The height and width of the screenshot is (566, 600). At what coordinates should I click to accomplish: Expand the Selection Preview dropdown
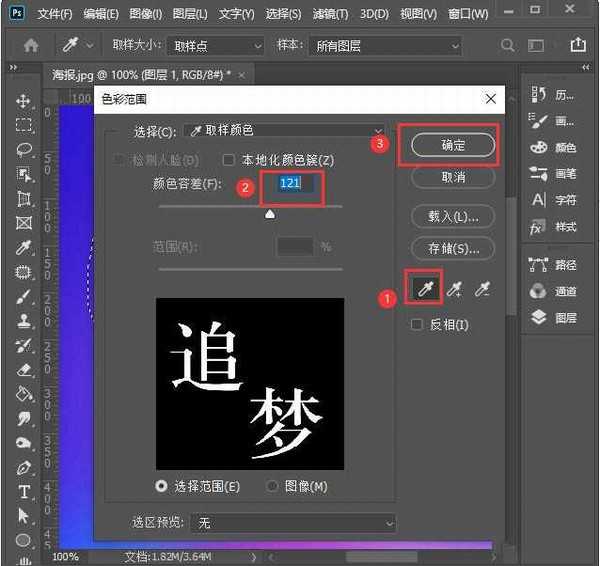[x=294, y=523]
